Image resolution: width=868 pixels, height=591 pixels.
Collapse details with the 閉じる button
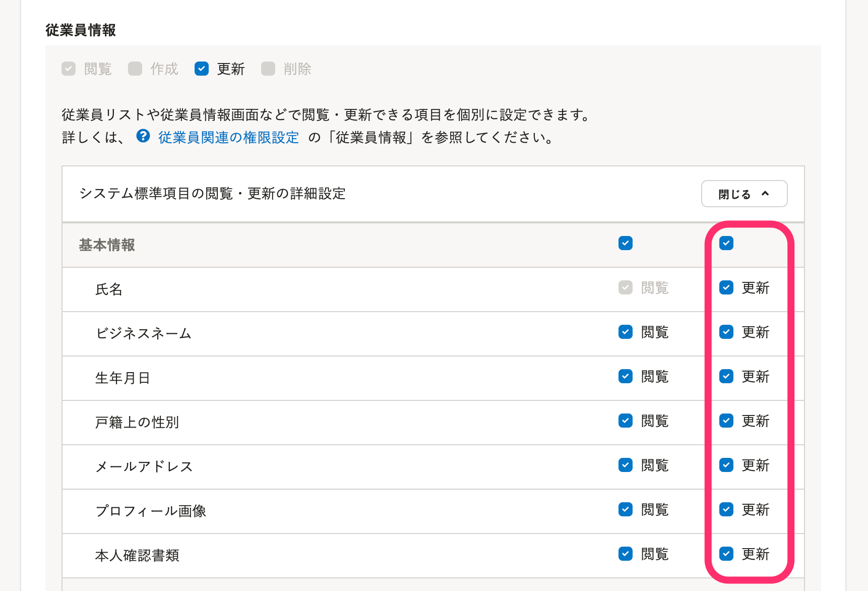pos(744,194)
